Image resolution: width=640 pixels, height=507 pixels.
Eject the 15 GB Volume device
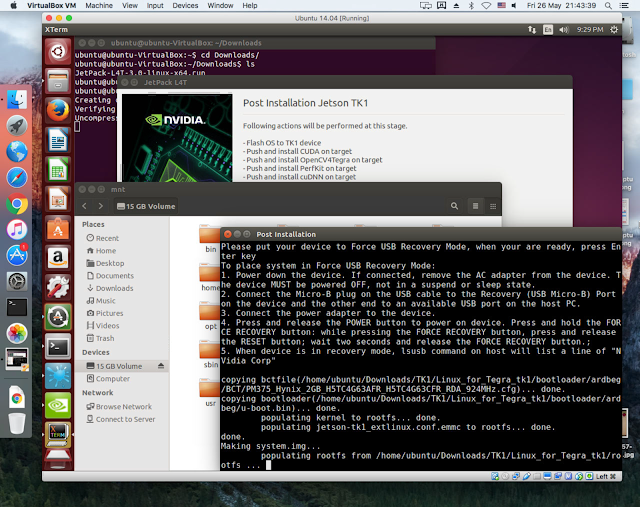click(161, 366)
